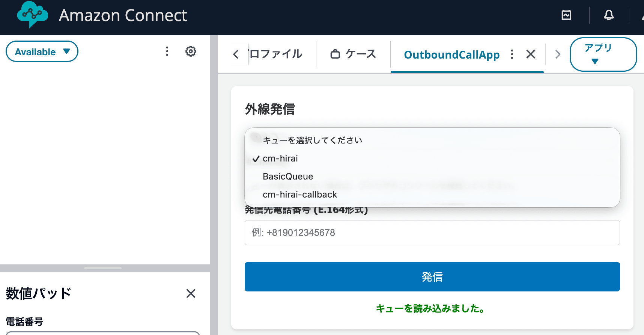Open the three-dot menu next to Available
This screenshot has width=644, height=335.
coord(167,51)
